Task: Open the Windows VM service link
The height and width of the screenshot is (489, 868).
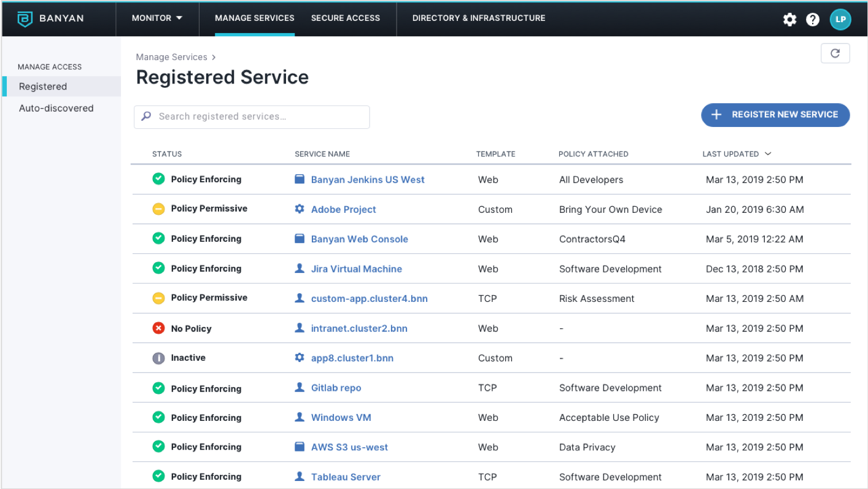Action: (x=341, y=417)
